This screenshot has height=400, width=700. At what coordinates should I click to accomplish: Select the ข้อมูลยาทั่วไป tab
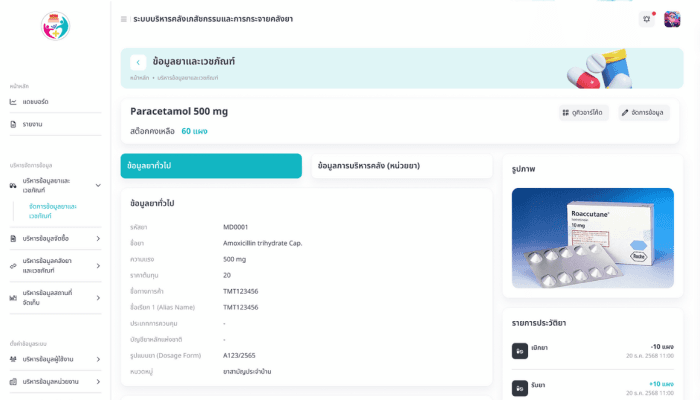211,166
